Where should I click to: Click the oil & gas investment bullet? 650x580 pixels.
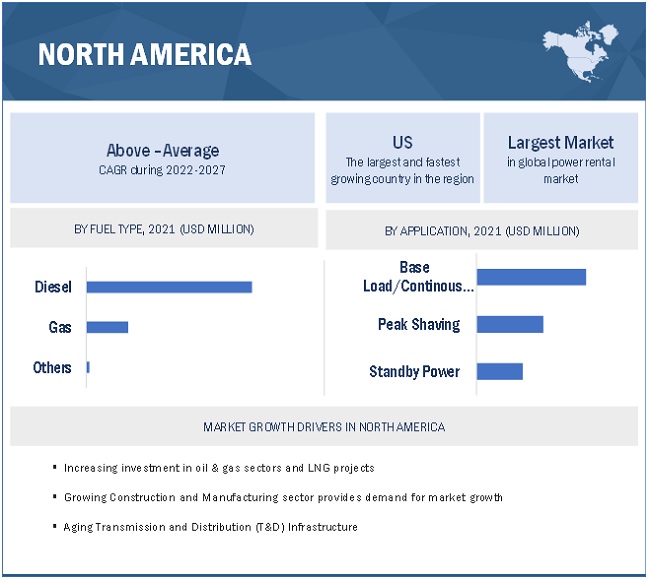pyautogui.click(x=219, y=467)
